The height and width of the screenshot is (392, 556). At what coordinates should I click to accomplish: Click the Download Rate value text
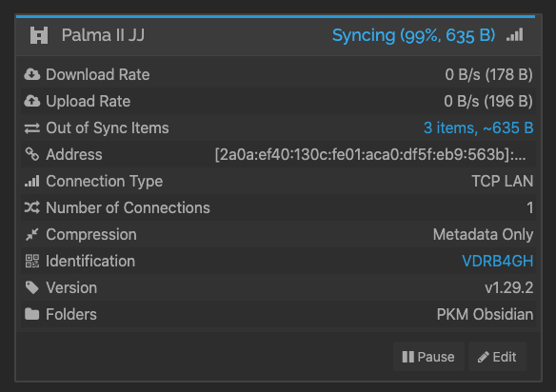(x=488, y=75)
